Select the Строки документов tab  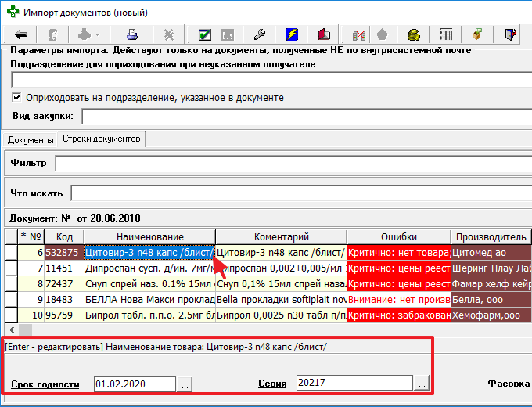click(102, 139)
